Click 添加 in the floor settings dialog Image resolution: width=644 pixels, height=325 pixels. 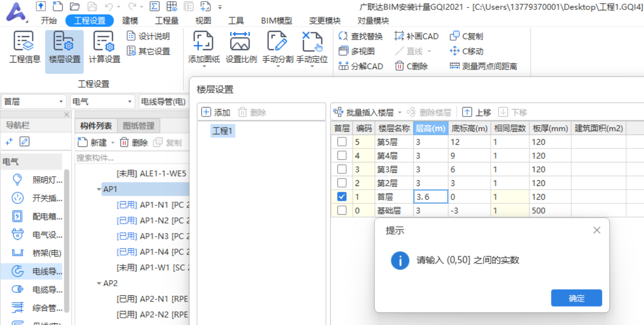216,112
